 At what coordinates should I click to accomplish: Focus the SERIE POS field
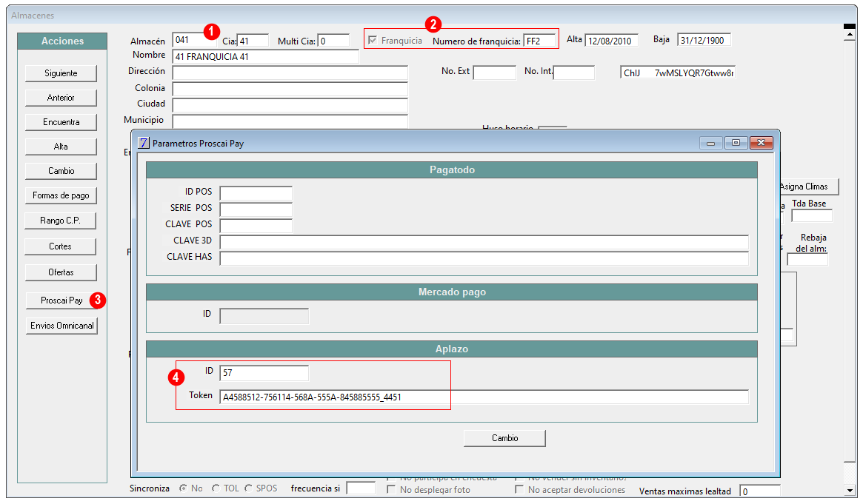point(256,209)
